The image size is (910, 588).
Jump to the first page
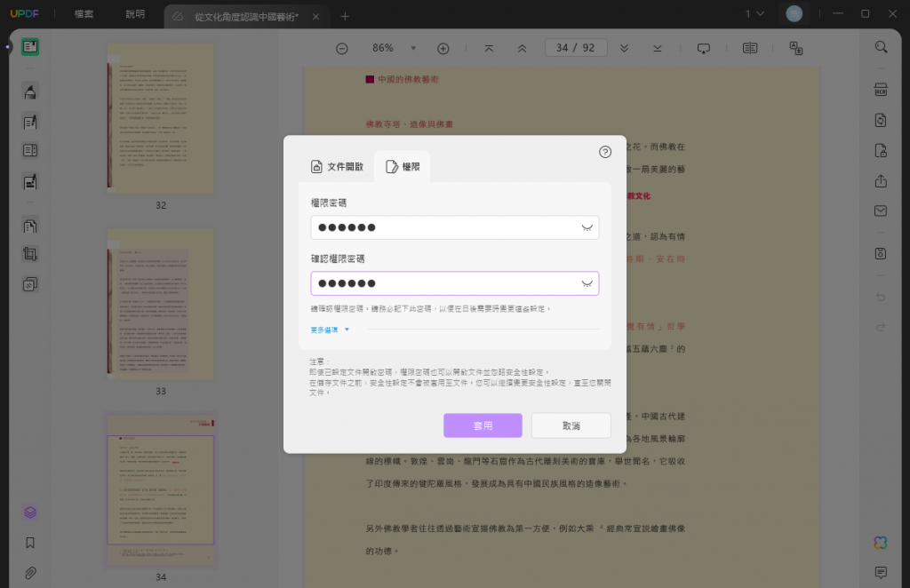point(489,48)
